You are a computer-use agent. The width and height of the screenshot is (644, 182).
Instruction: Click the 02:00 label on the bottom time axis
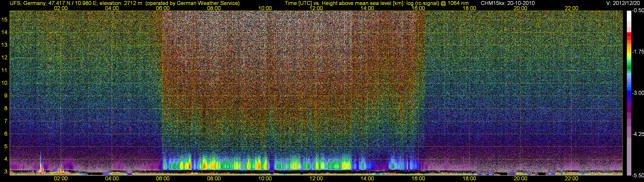point(61,179)
